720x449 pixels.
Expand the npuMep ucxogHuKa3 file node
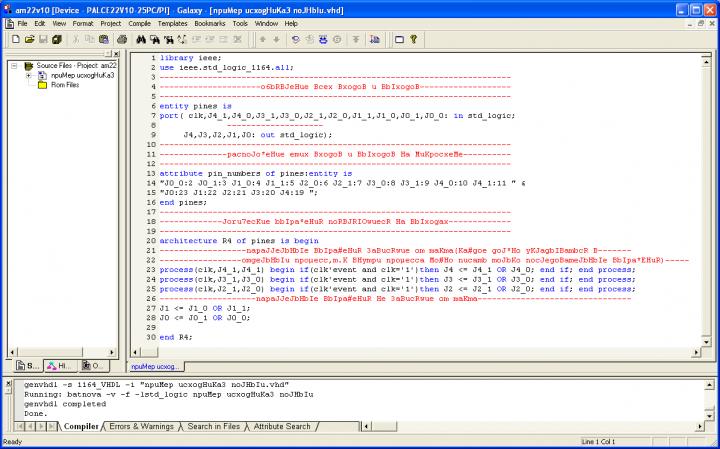(29, 75)
